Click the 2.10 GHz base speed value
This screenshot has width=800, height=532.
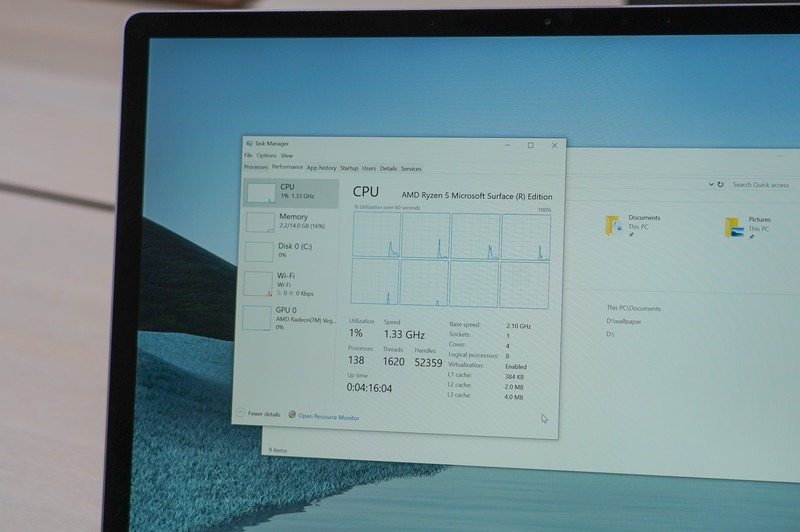coord(518,326)
